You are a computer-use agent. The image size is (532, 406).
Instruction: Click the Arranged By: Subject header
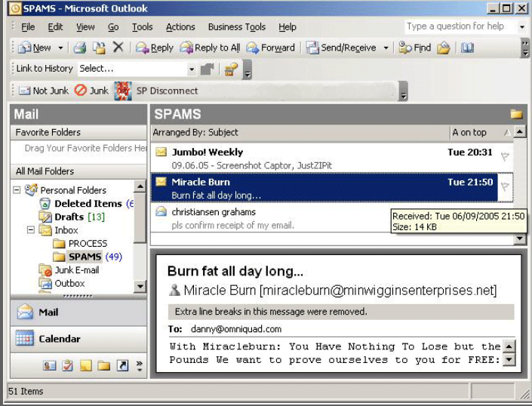(300, 132)
